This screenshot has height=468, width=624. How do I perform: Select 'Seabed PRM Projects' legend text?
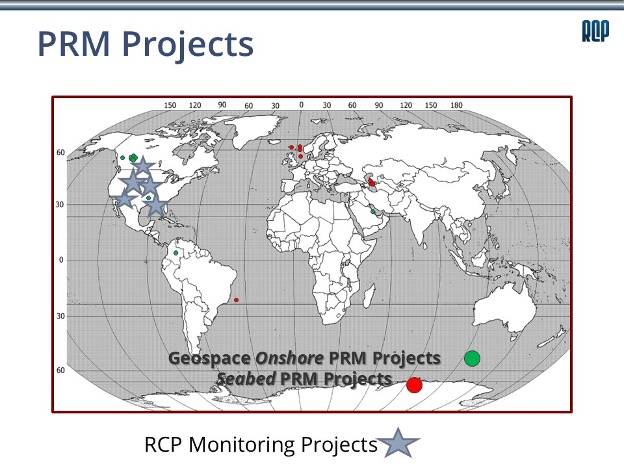point(304,378)
